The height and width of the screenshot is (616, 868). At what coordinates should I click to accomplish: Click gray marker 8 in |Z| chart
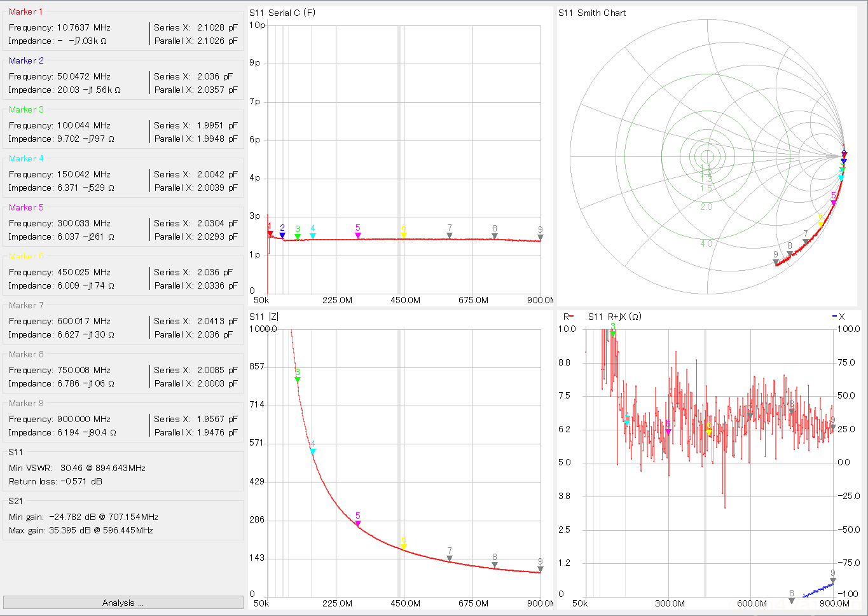point(495,565)
